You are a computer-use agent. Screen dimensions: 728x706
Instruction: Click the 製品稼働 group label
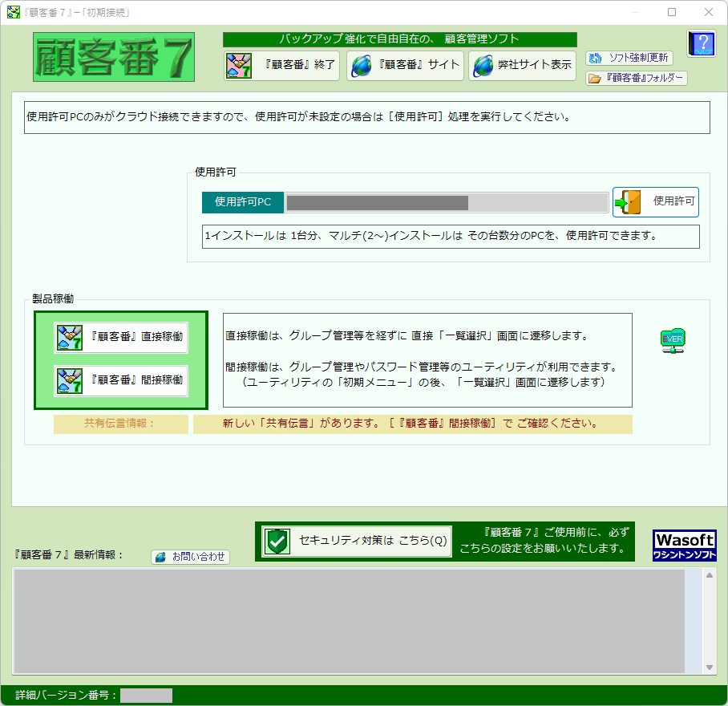[x=53, y=299]
